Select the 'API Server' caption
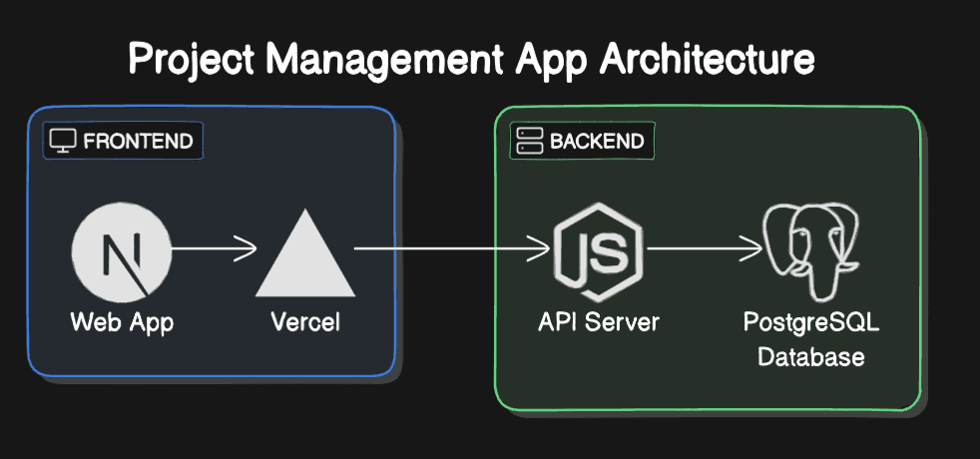The width and height of the screenshot is (980, 459). point(599,322)
